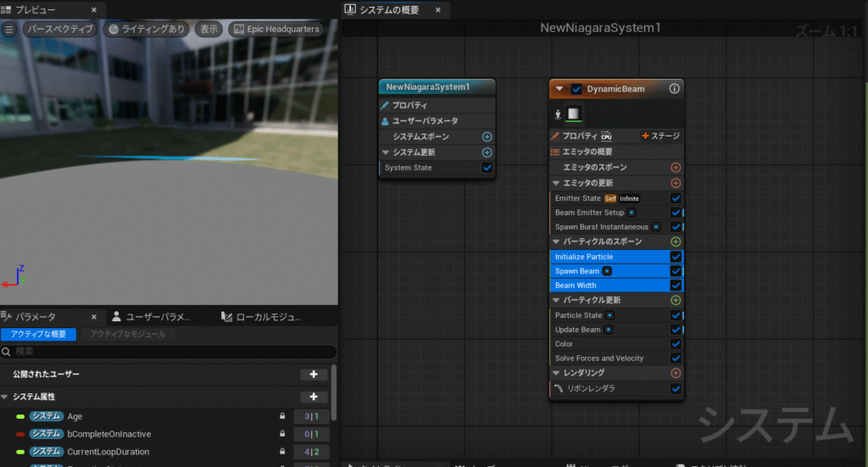This screenshot has height=467, width=868.
Task: Collapse the パーティクル更新 section
Action: pyautogui.click(x=556, y=300)
